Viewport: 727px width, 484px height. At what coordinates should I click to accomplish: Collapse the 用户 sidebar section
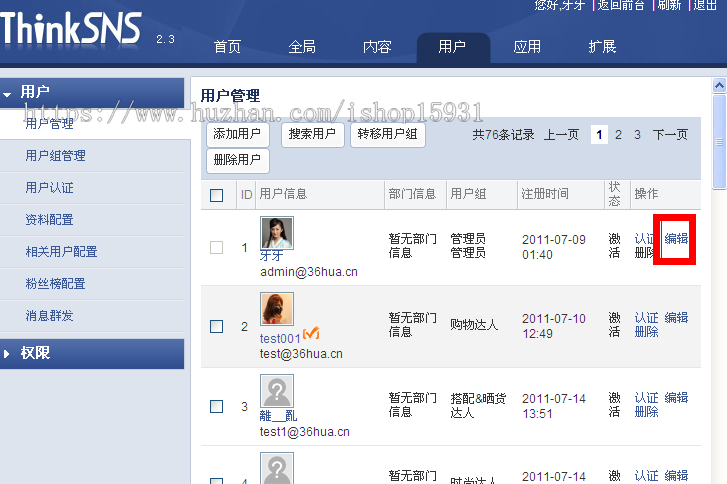(x=92, y=92)
